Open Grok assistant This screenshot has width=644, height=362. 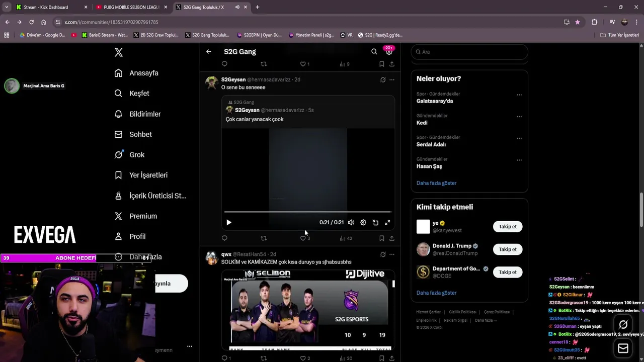(x=129, y=155)
